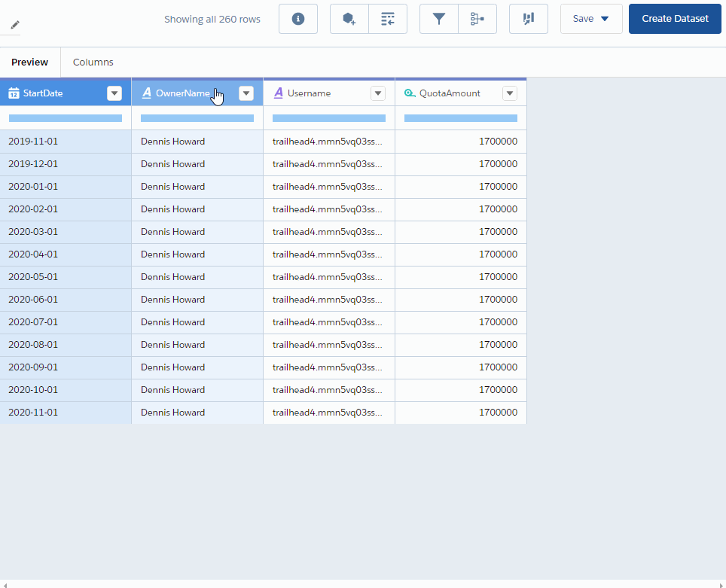
Task: Open the Save dropdown menu
Action: point(591,19)
